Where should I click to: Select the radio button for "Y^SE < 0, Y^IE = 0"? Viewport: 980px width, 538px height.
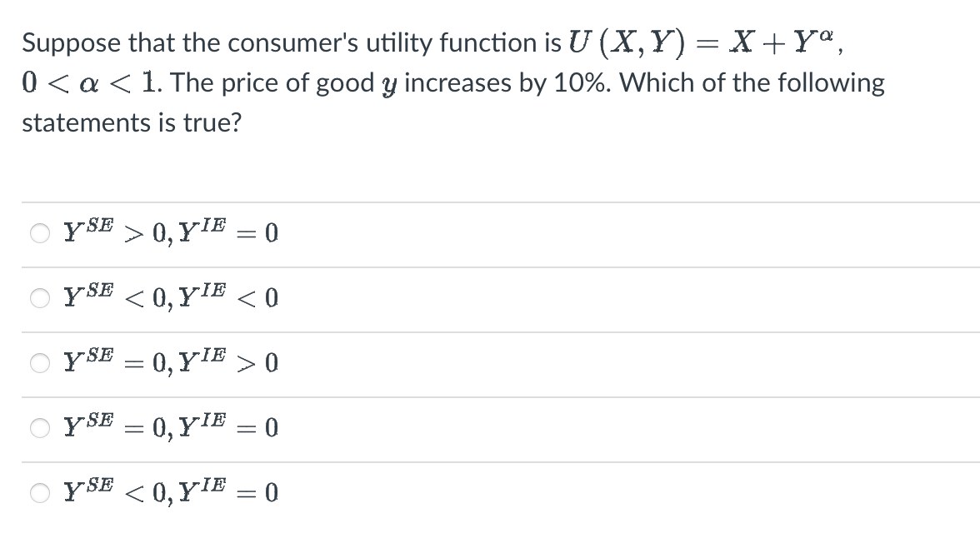pyautogui.click(x=38, y=492)
